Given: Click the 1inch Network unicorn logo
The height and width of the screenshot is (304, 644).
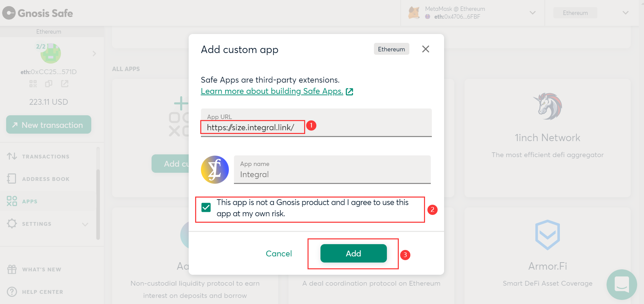Looking at the screenshot, I should pyautogui.click(x=548, y=106).
